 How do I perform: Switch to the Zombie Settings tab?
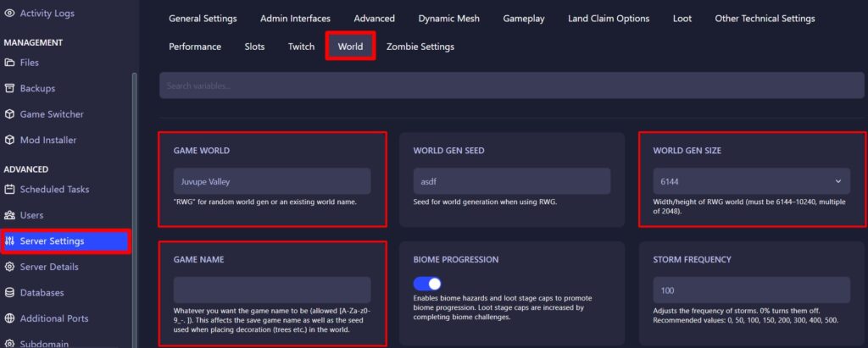(x=420, y=47)
